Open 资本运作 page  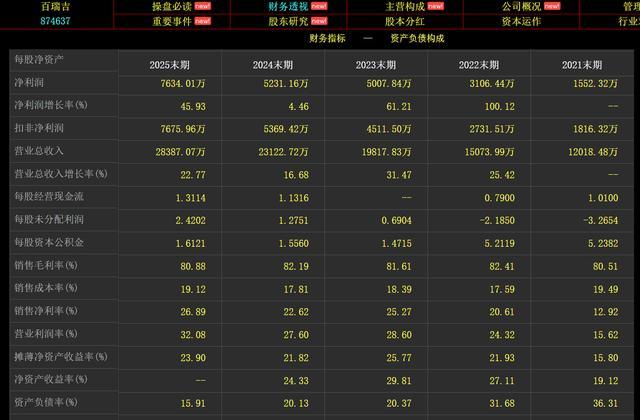click(x=521, y=21)
